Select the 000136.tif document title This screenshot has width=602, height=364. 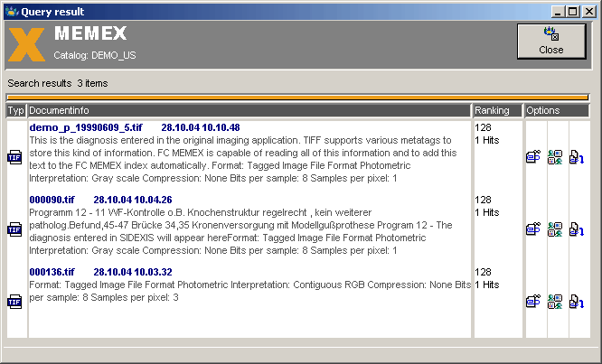[52, 272]
